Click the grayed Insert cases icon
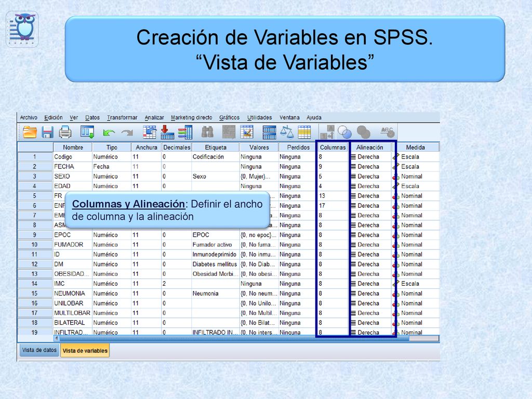The height and width of the screenshot is (399, 532). click(x=229, y=132)
